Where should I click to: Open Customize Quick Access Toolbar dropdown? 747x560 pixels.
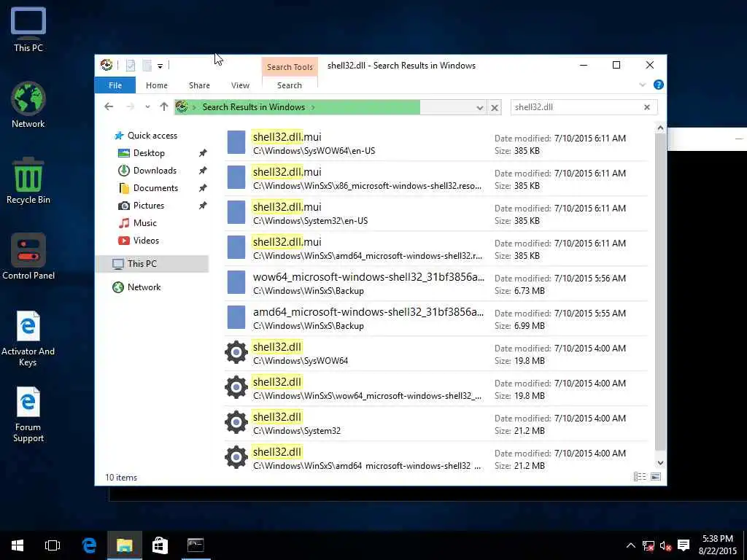coord(160,66)
